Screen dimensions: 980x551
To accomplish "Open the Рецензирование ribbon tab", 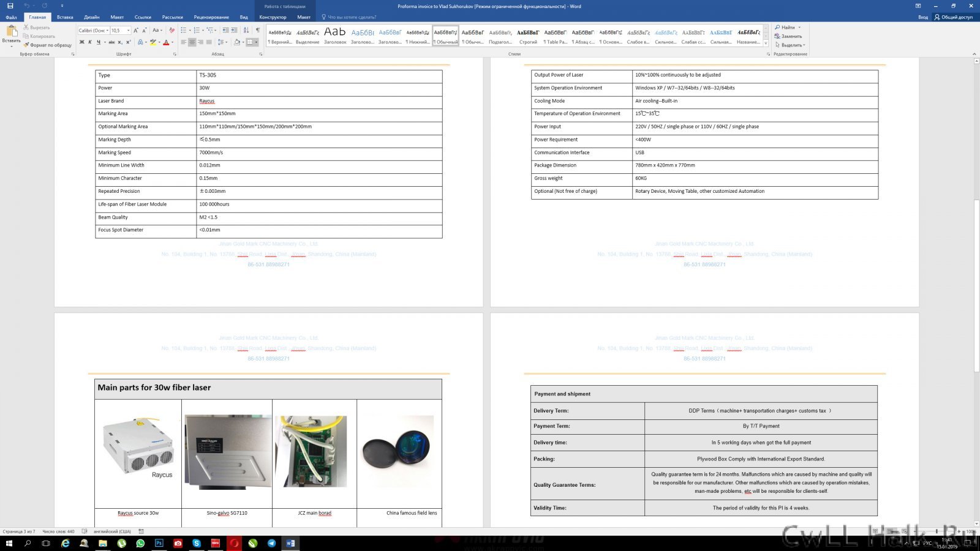I will [x=211, y=17].
